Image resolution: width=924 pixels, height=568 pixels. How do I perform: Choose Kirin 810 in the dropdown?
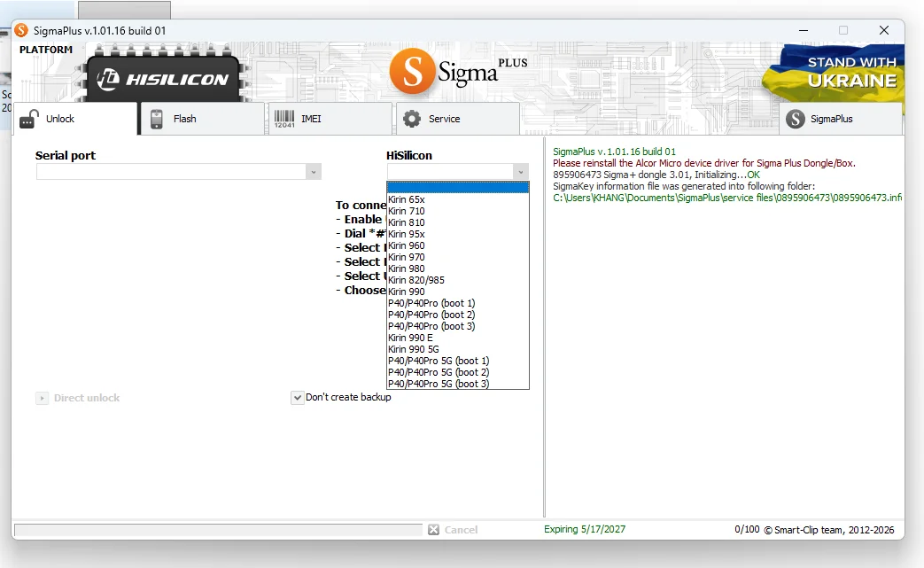click(x=458, y=222)
